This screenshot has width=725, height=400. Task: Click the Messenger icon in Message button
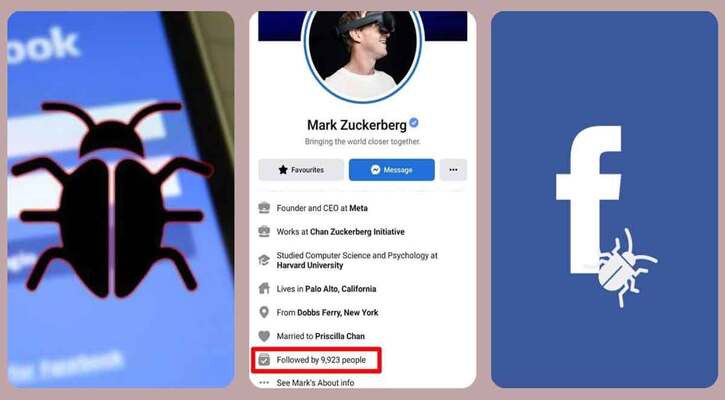(375, 170)
